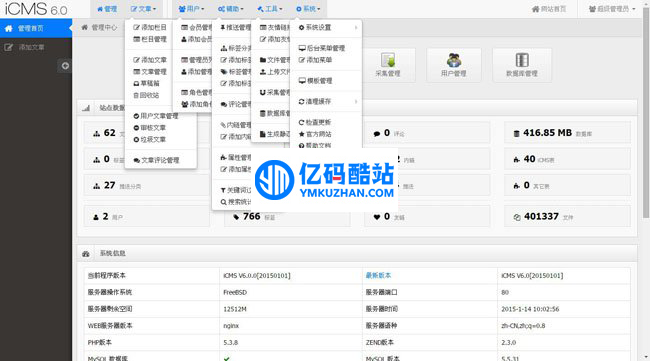Screen dimensions: 650x361
Task: Click 添加会员 person icon entry
Action: pos(196,39)
